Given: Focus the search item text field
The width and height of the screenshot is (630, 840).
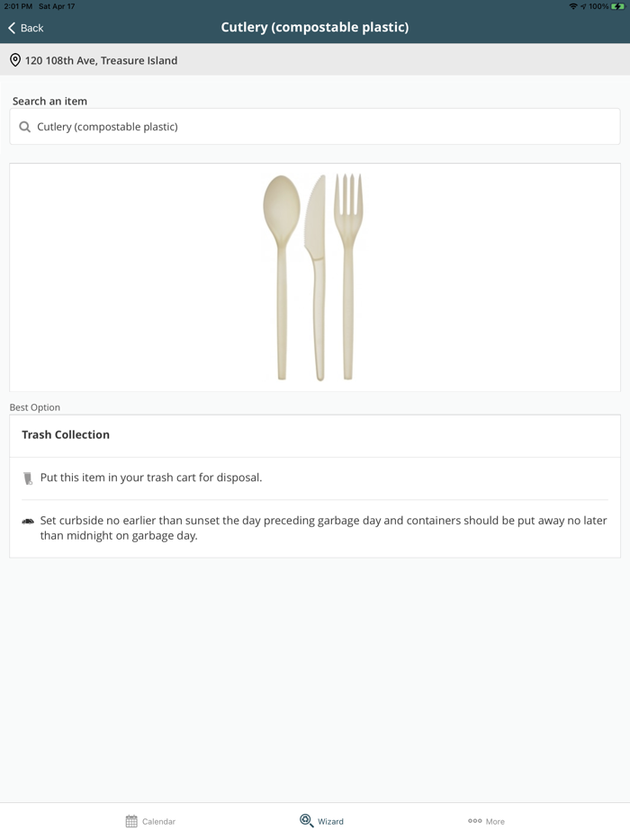Looking at the screenshot, I should tap(324, 127).
